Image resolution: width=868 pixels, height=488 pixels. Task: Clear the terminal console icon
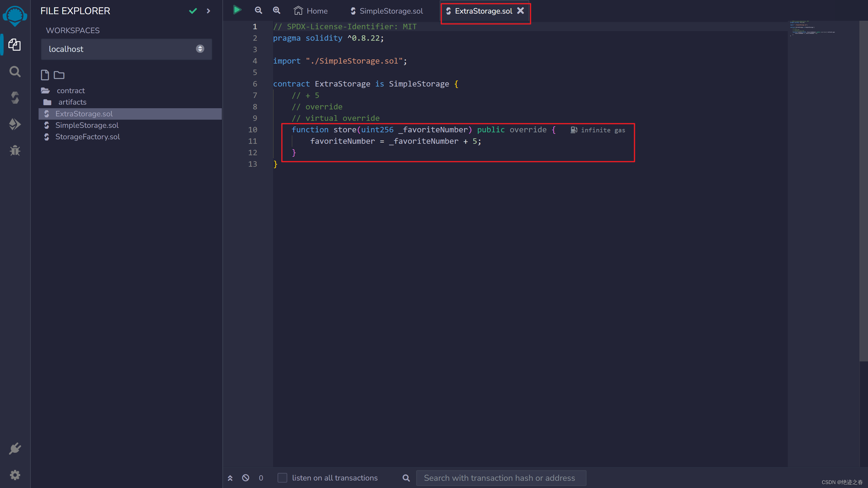pyautogui.click(x=246, y=477)
